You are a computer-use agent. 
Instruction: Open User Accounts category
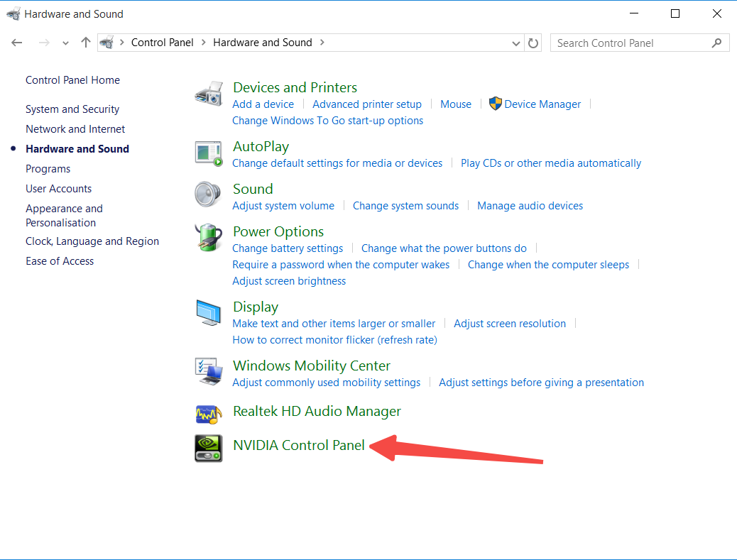point(59,188)
